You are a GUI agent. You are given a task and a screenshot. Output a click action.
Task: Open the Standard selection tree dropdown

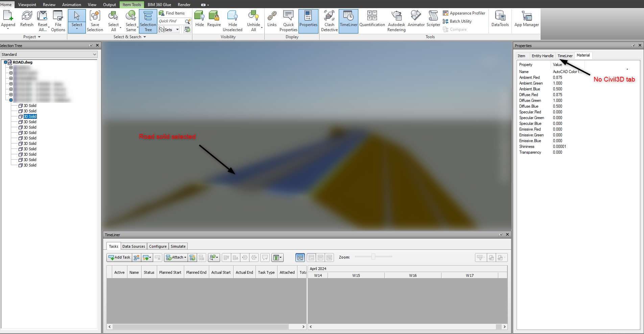pyautogui.click(x=94, y=54)
